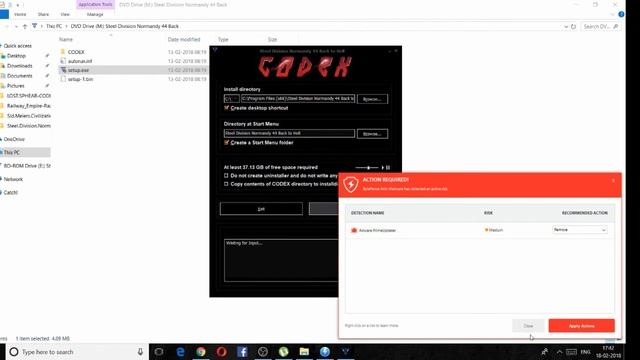The height and width of the screenshot is (360, 640).
Task: Click the people icon in system tray
Action: [x=544, y=351]
